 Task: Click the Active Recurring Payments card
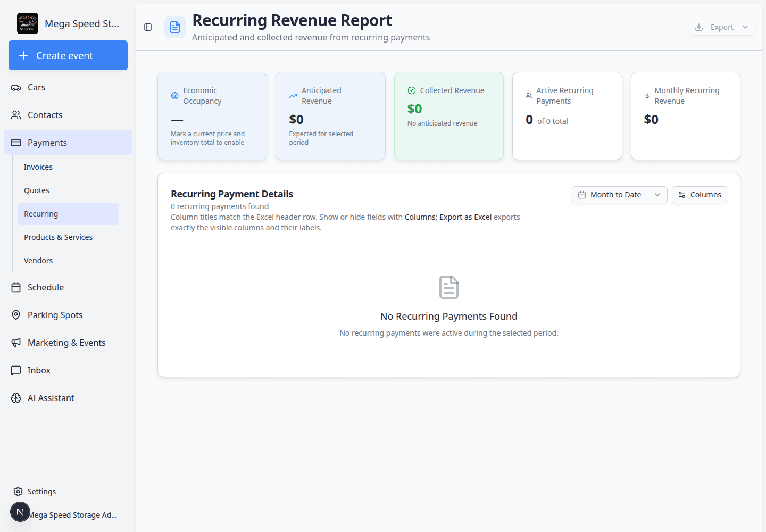[x=567, y=116]
